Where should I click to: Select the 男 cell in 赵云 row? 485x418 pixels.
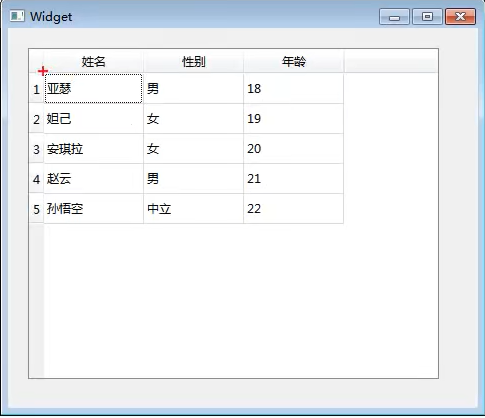194,179
